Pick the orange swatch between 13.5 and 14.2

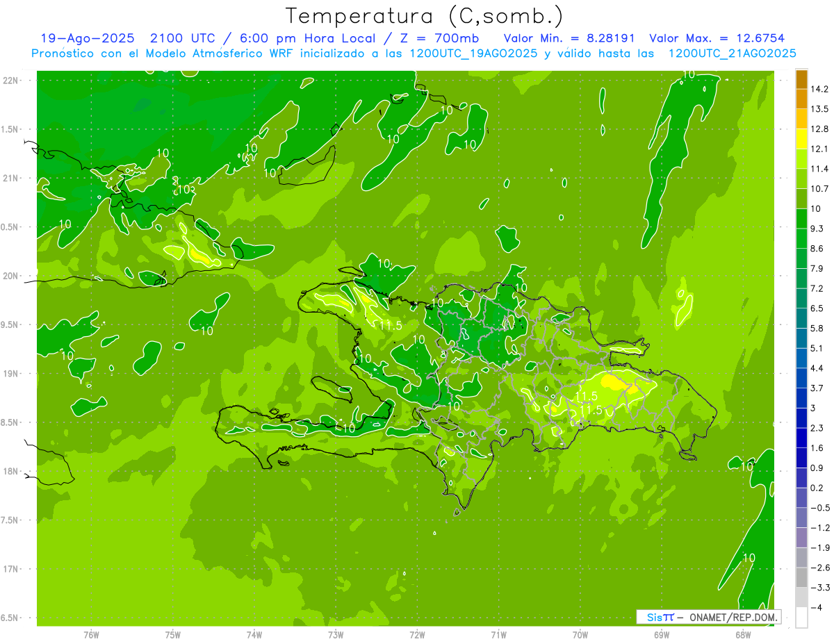801,99
